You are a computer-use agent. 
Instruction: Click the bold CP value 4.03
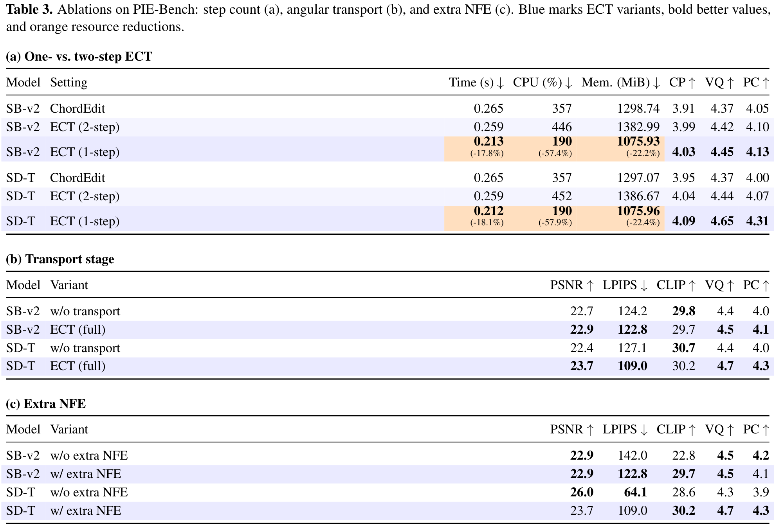(x=684, y=152)
